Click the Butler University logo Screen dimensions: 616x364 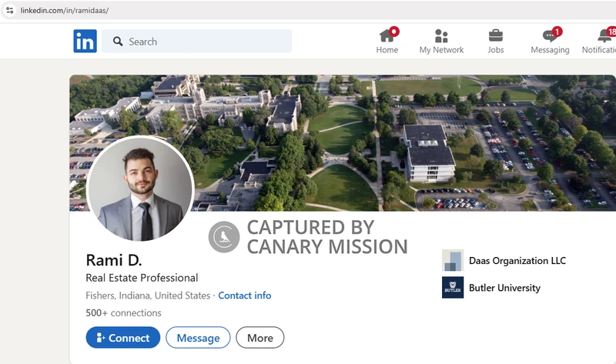coord(453,288)
